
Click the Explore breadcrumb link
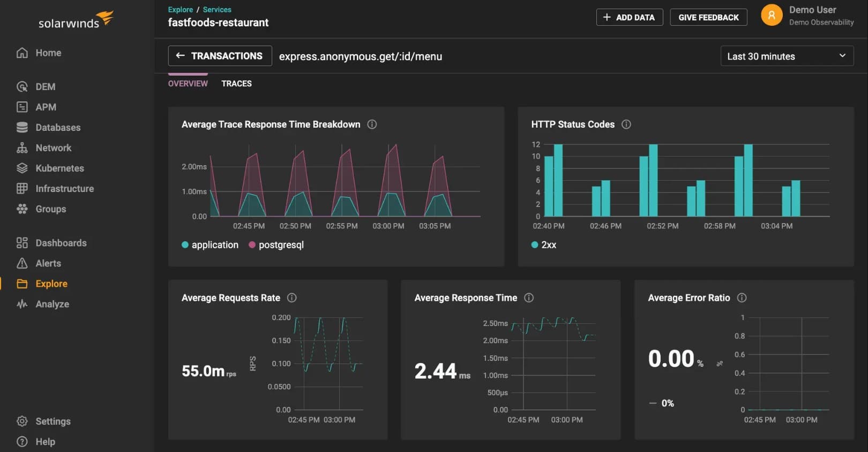click(180, 10)
